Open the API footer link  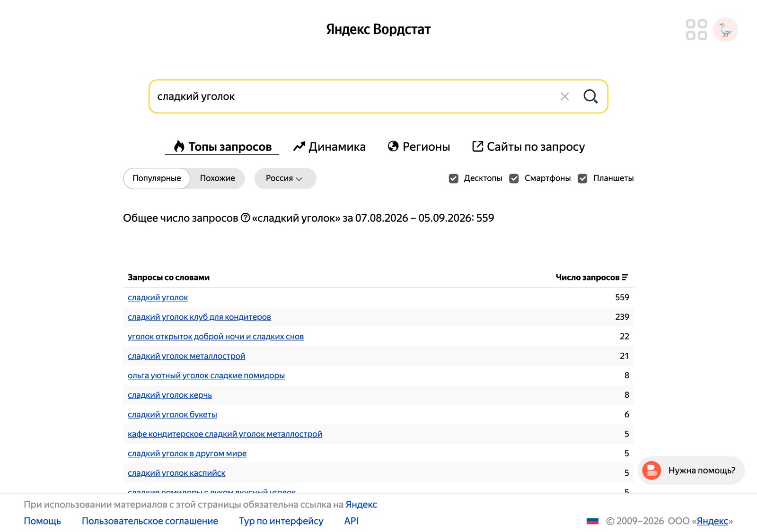[x=352, y=521]
